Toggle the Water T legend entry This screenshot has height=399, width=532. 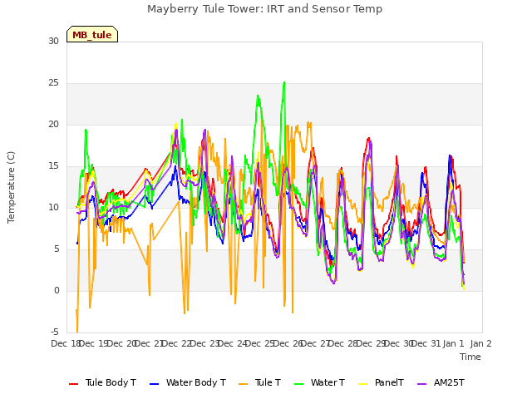click(319, 382)
